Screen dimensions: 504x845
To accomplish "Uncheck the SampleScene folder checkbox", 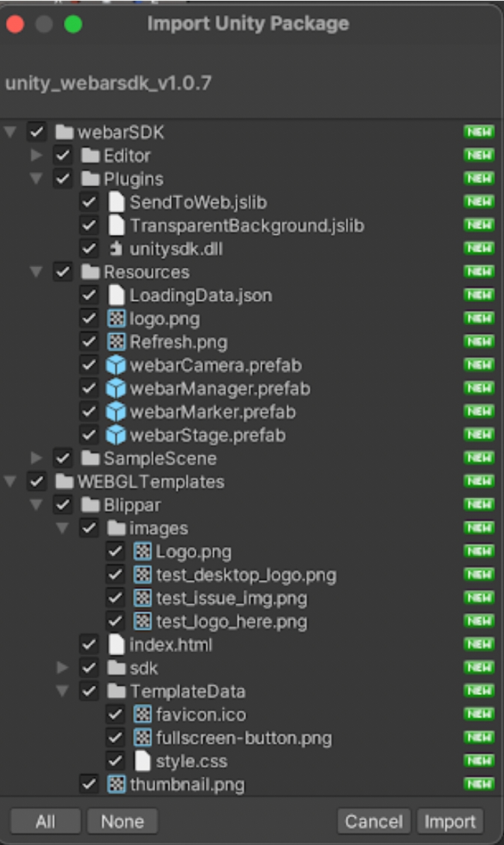I will tap(63, 459).
